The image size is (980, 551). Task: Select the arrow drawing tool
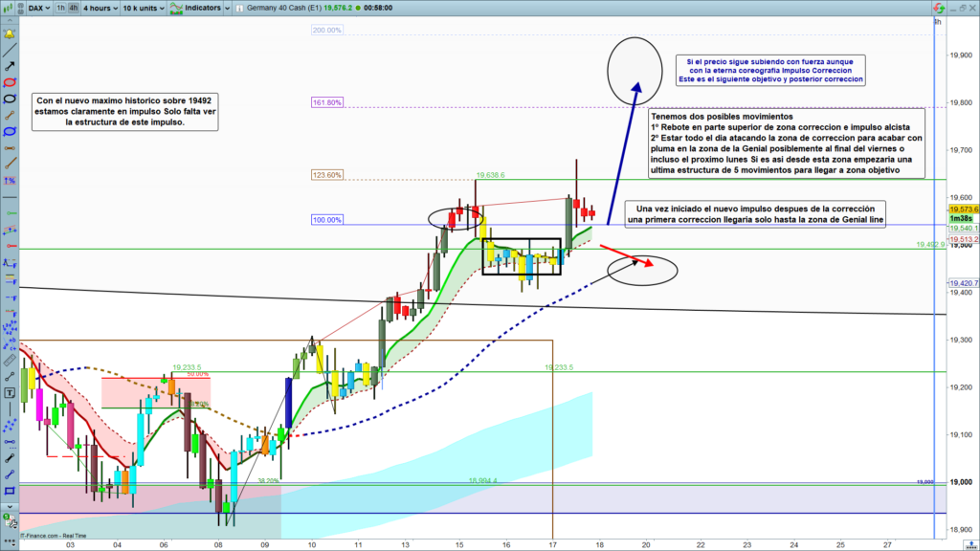point(10,66)
